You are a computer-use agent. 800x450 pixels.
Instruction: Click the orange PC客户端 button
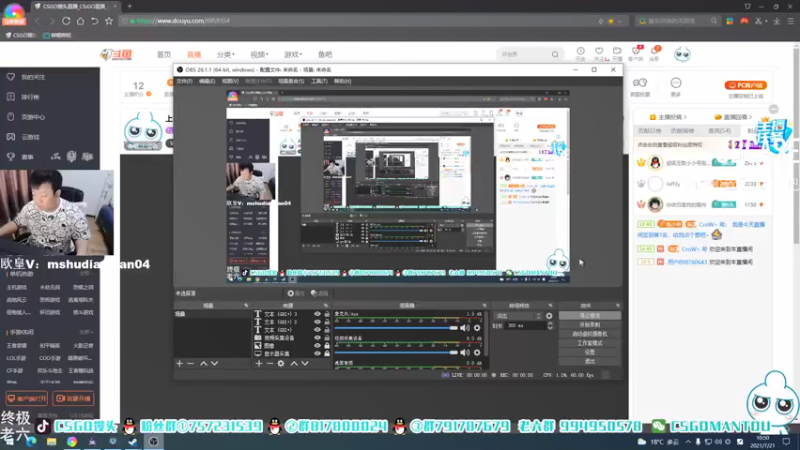tap(745, 85)
